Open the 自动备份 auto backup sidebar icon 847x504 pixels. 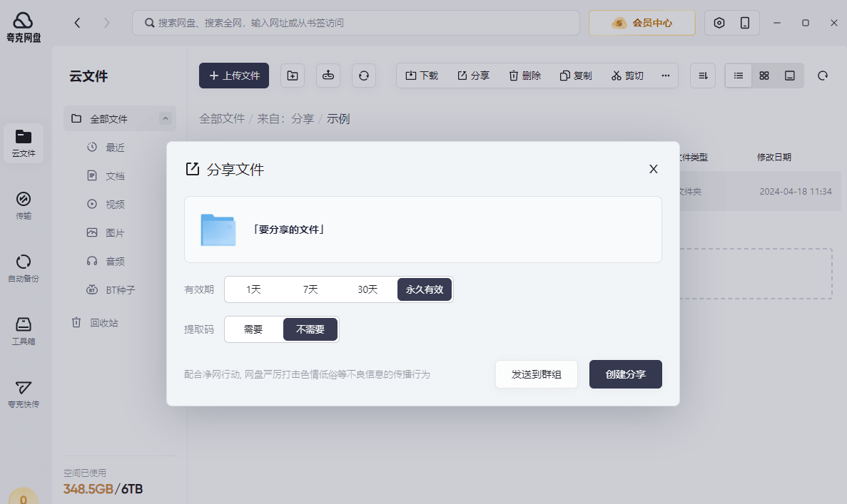tap(24, 267)
